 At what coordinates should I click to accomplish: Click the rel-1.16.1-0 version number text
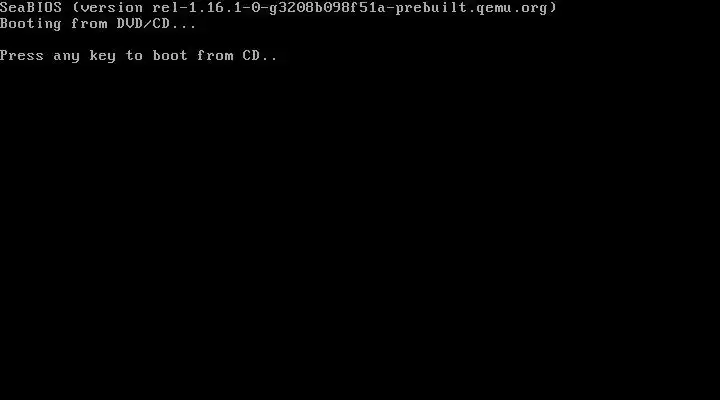206,8
